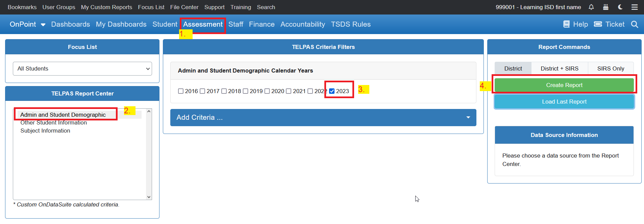Screen dimensions: 644x224
Task: Check the 2016 calendar year checkbox
Action: (181, 91)
